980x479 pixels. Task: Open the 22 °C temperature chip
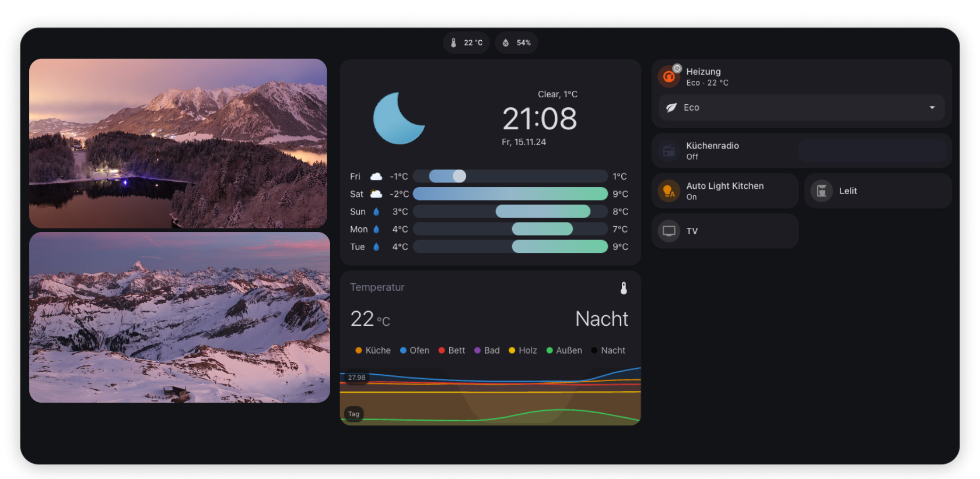point(466,43)
